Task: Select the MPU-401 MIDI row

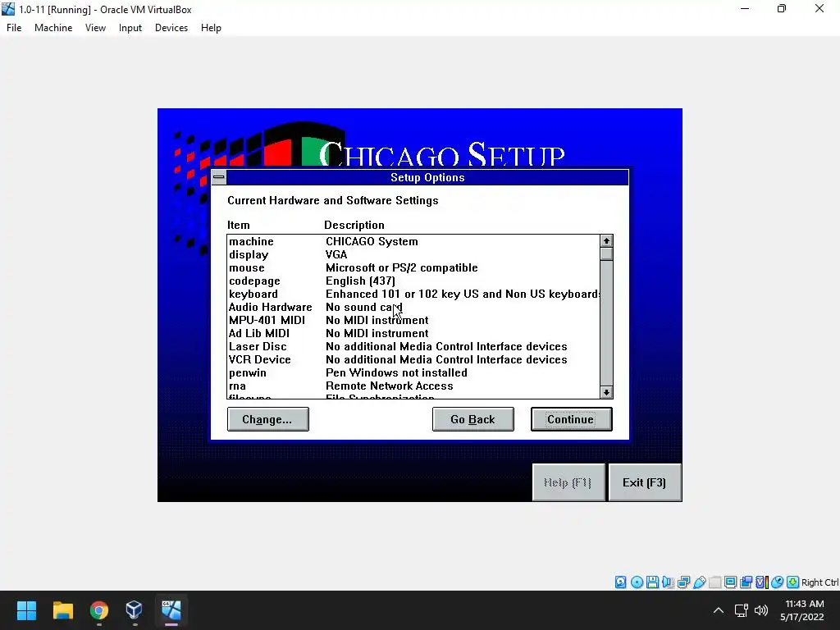Action: click(413, 321)
